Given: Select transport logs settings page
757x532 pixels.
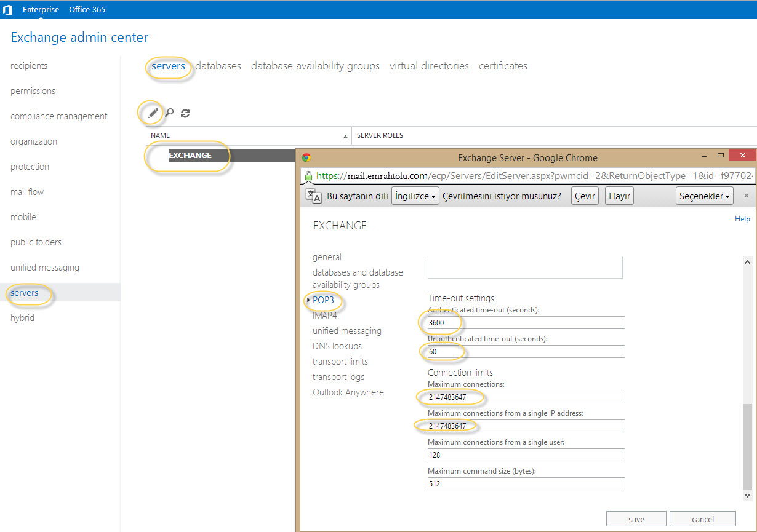Looking at the screenshot, I should tap(338, 377).
